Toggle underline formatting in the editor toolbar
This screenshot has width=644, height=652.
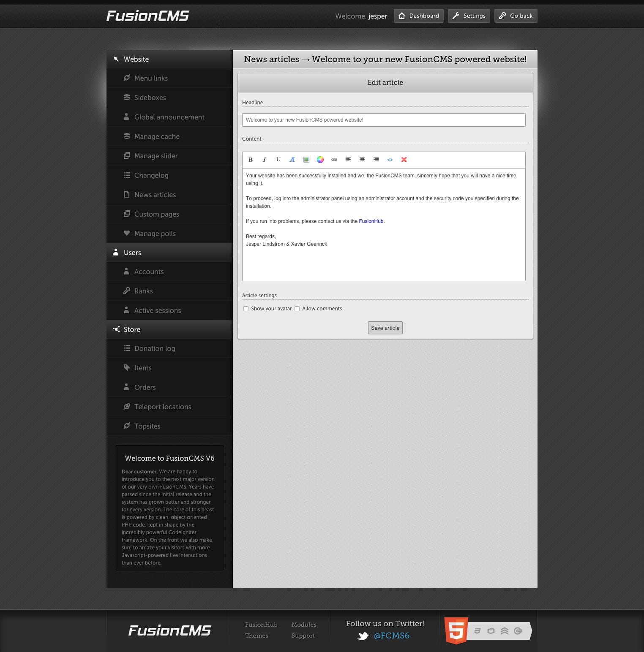click(x=278, y=160)
